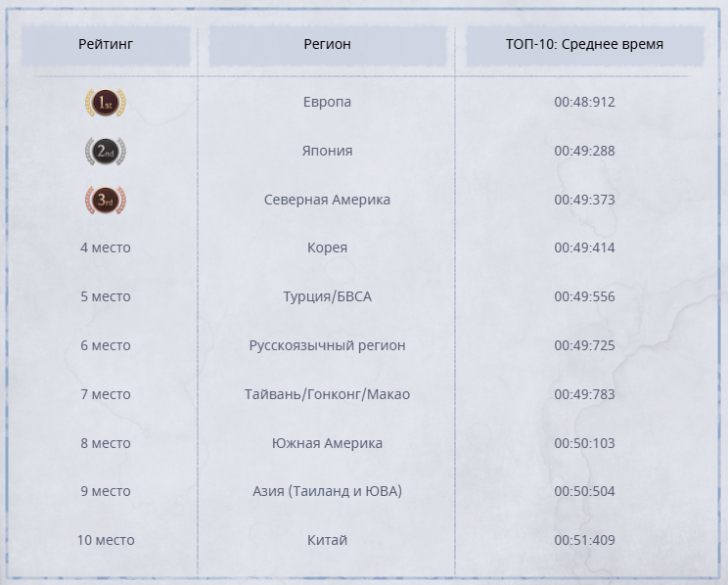
Task: Click the Турция/БВСА region name
Action: [x=327, y=296]
